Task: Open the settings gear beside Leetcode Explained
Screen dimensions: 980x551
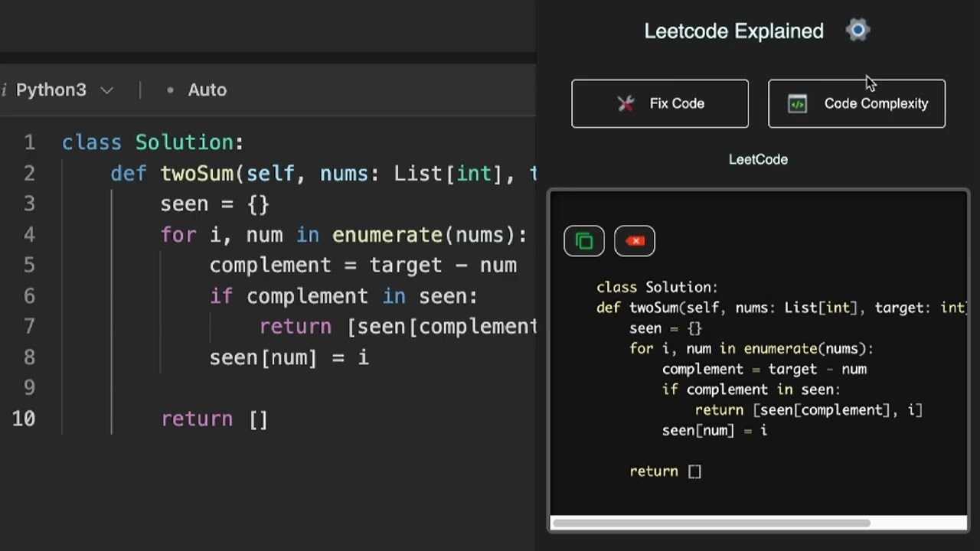Action: click(857, 31)
